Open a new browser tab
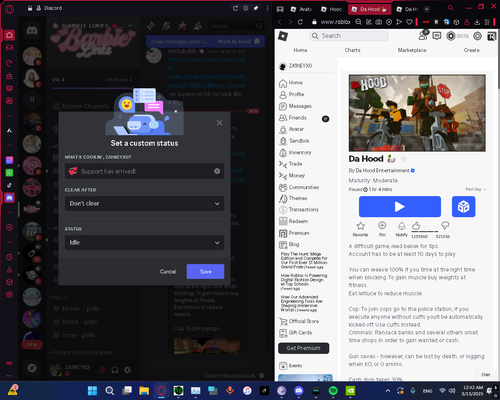 pyautogui.click(x=427, y=9)
